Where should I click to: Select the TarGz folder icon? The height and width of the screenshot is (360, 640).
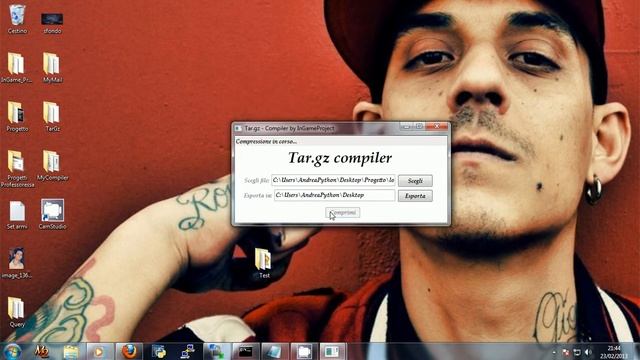[52, 117]
